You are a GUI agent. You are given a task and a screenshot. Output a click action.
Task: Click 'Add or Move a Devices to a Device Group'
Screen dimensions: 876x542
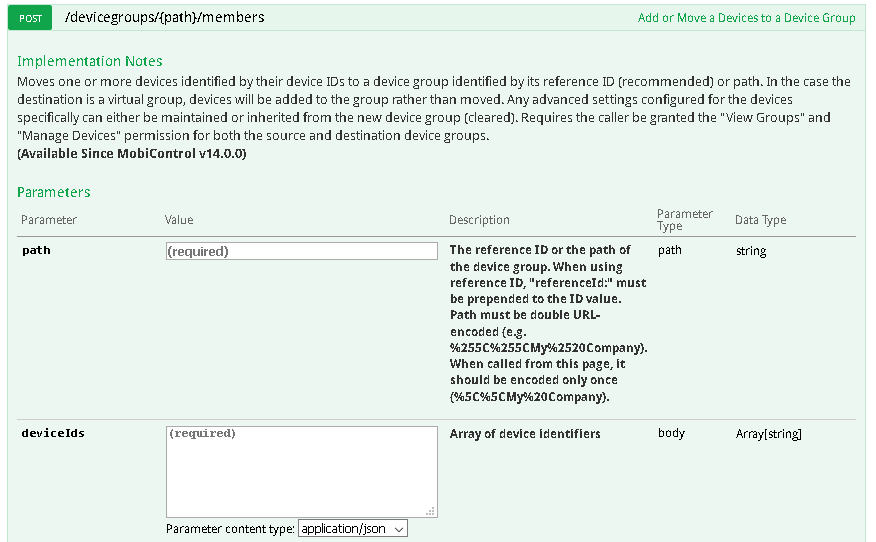coord(746,18)
